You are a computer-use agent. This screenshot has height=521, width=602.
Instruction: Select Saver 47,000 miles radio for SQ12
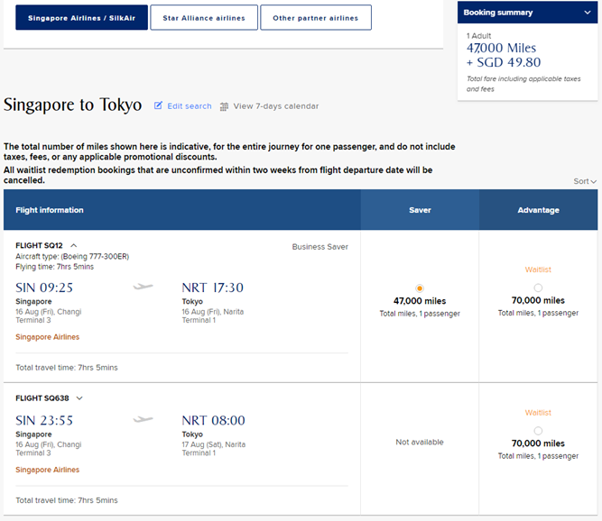419,288
